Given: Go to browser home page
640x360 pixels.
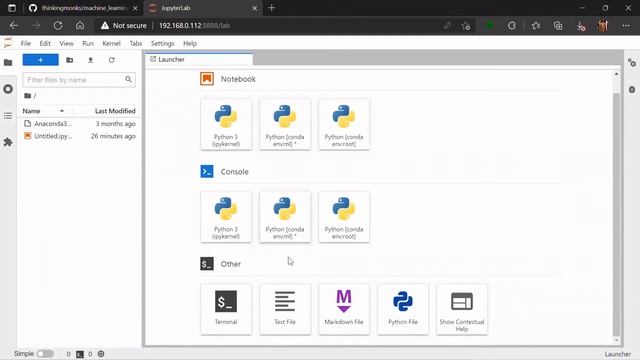Looking at the screenshot, I should coord(80,25).
